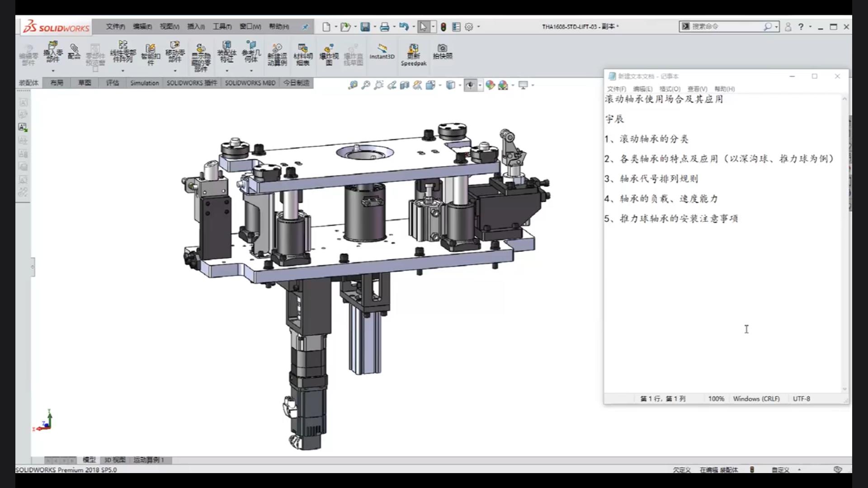Open the SolidWorks 视图(V) menu
Screen dimensions: 868x488
169,27
